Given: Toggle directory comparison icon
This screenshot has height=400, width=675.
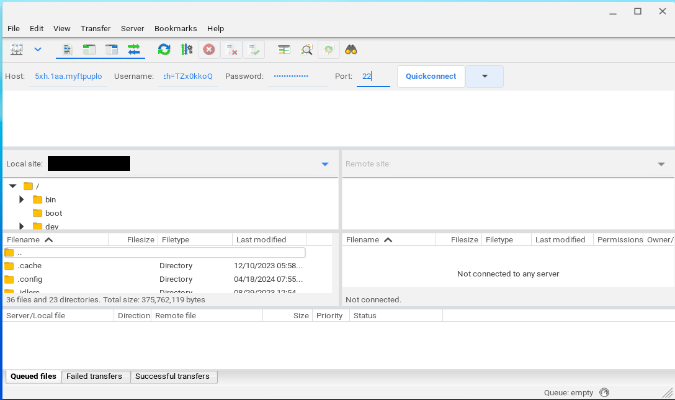Looking at the screenshot, I should (x=306, y=50).
